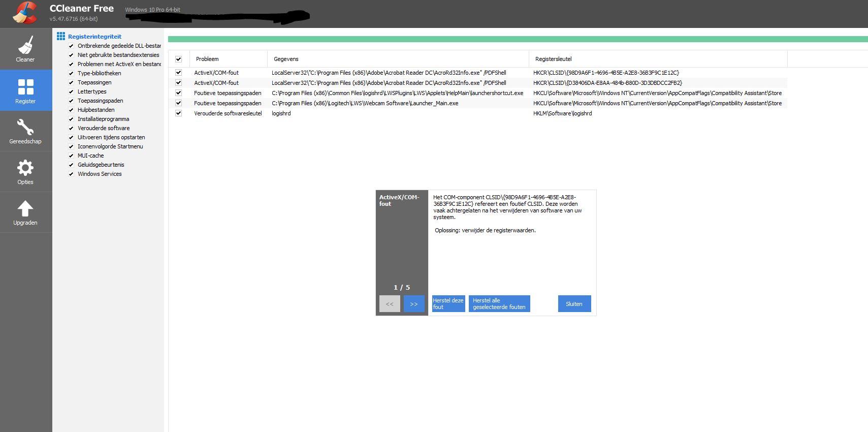Image resolution: width=868 pixels, height=432 pixels.
Task: Open the Register section
Action: click(25, 90)
